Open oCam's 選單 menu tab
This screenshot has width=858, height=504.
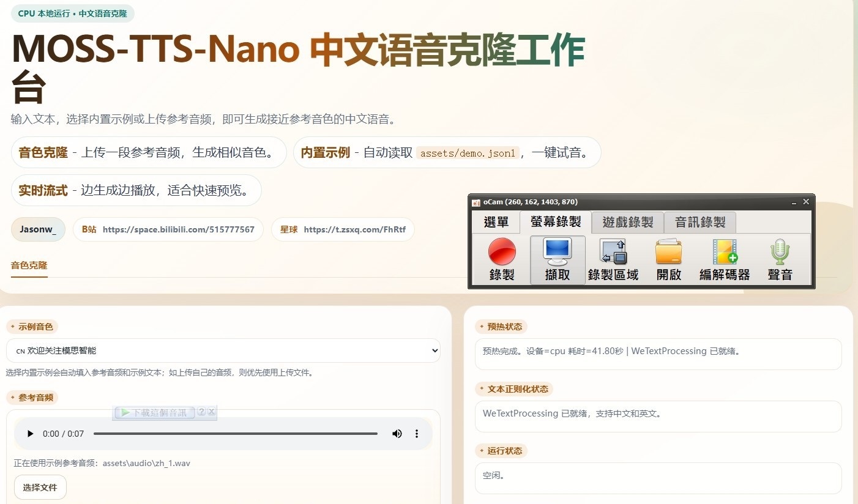pyautogui.click(x=496, y=222)
